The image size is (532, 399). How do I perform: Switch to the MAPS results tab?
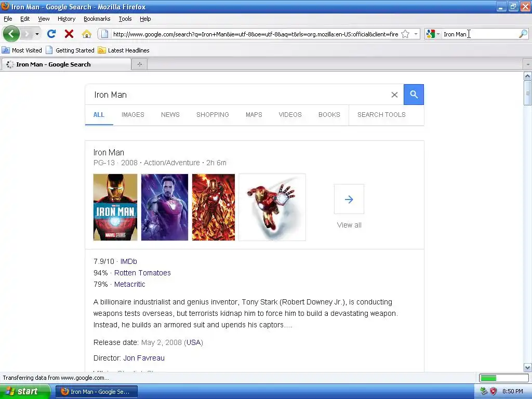coord(254,115)
